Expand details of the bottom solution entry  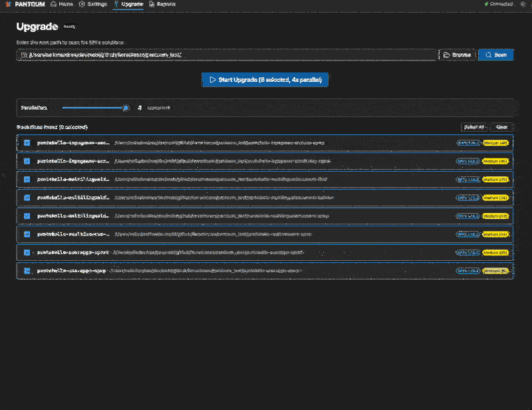[34, 271]
